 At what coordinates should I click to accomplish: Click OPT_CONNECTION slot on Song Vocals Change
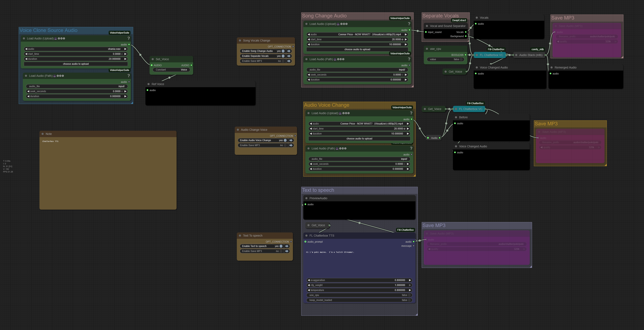pos(293,46)
